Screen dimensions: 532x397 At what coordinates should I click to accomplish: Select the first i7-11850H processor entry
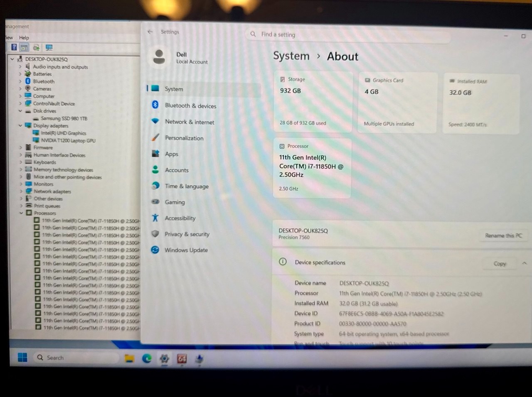point(91,221)
